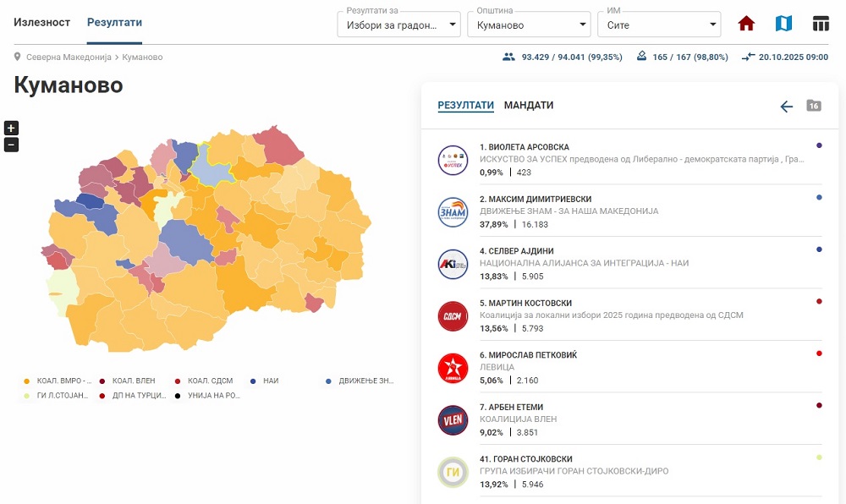Open the ИМ dropdown showing Сите
The height and width of the screenshot is (504, 846).
pos(659,25)
